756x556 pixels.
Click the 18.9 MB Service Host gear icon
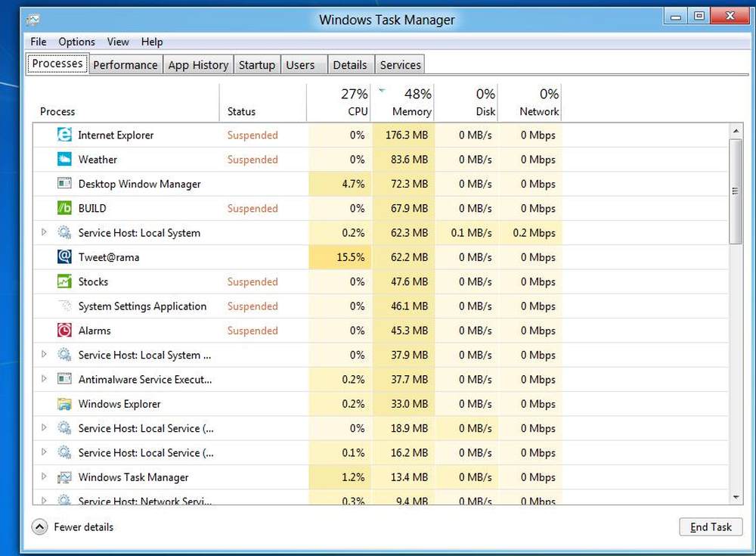[x=64, y=427]
